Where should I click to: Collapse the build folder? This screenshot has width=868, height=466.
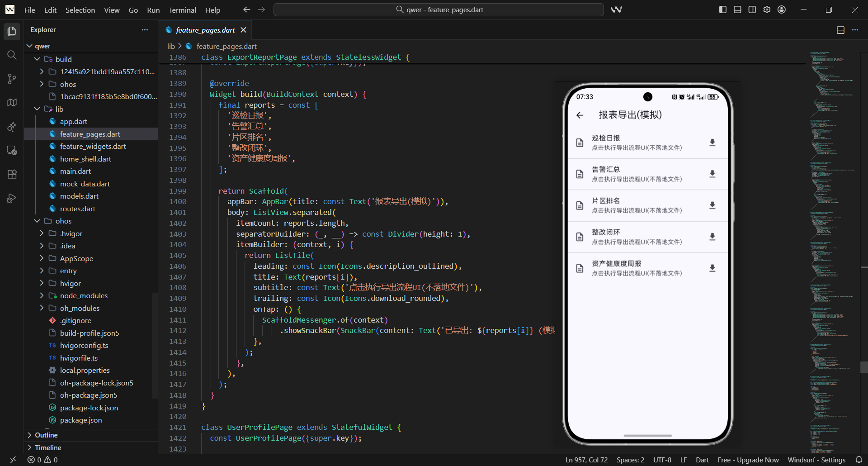[x=37, y=59]
